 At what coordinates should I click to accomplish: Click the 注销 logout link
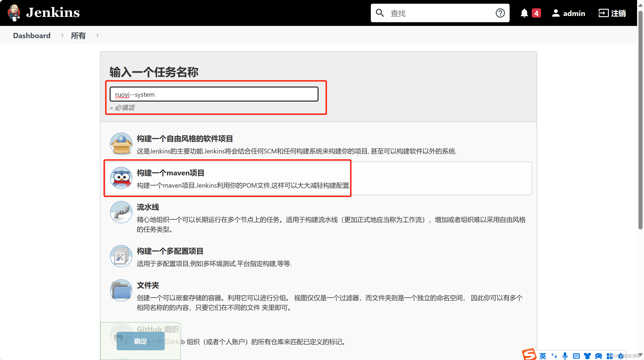coord(618,13)
